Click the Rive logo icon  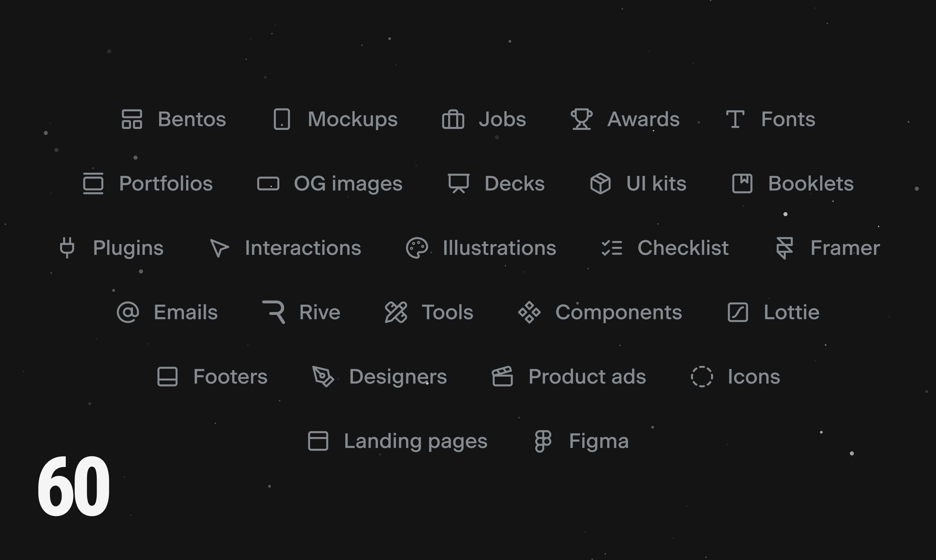(x=274, y=312)
